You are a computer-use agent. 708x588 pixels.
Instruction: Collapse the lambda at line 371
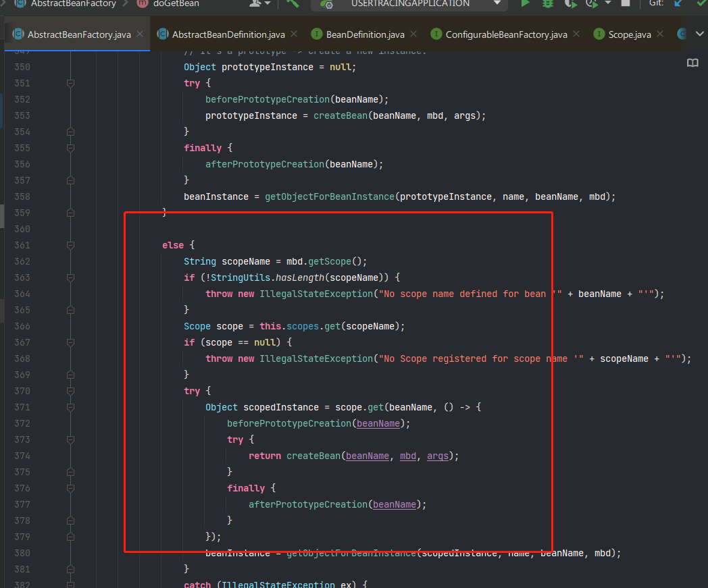(70, 408)
